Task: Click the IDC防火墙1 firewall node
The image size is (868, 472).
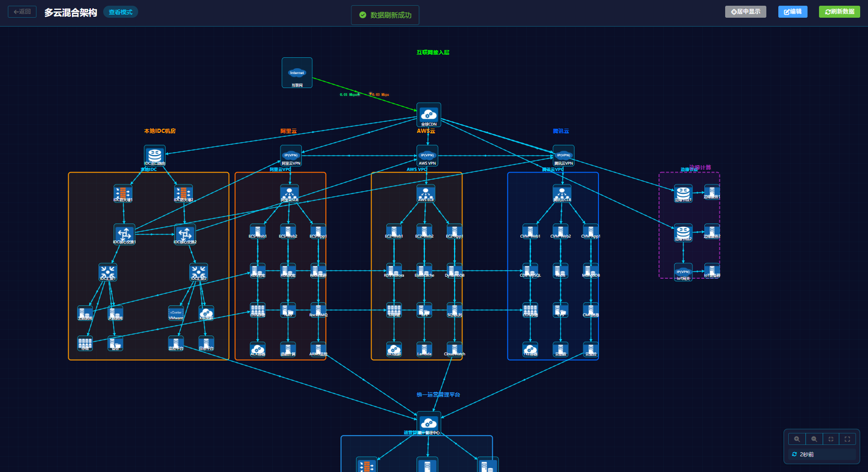Action: [x=123, y=193]
